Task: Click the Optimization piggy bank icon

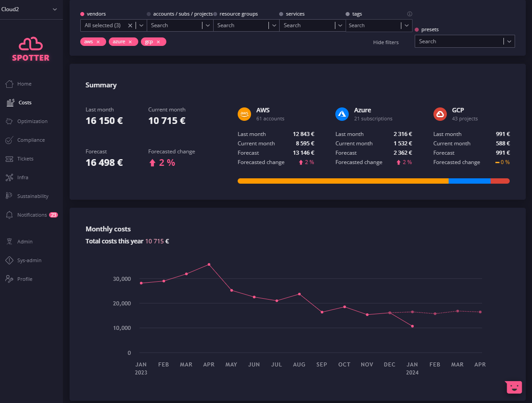Action: pos(9,121)
